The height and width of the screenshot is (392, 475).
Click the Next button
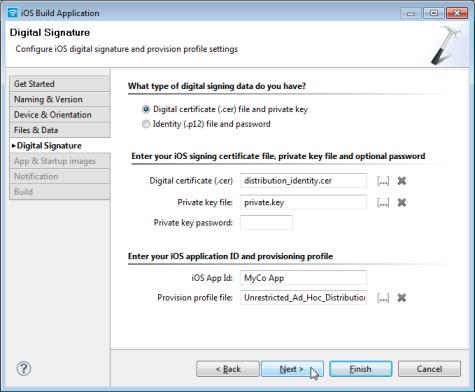click(292, 369)
